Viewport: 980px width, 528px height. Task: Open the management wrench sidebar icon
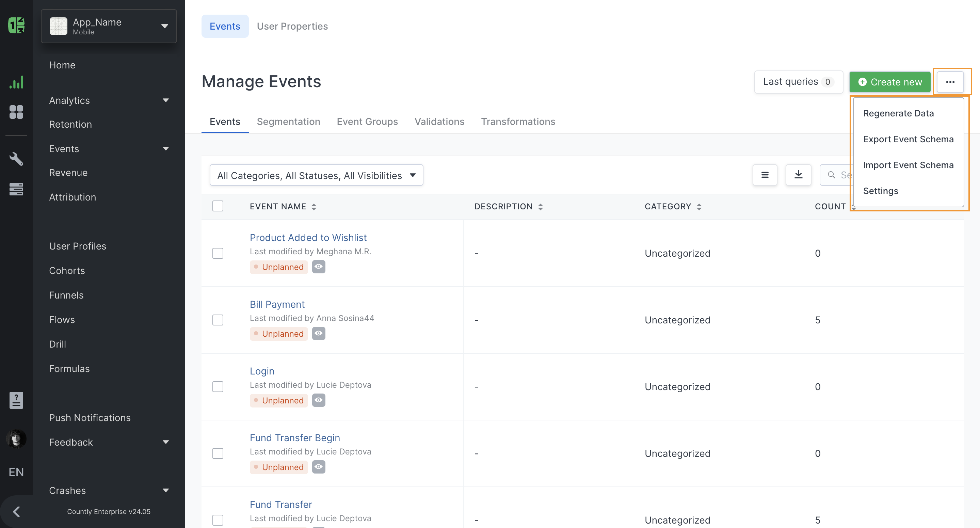click(x=16, y=159)
